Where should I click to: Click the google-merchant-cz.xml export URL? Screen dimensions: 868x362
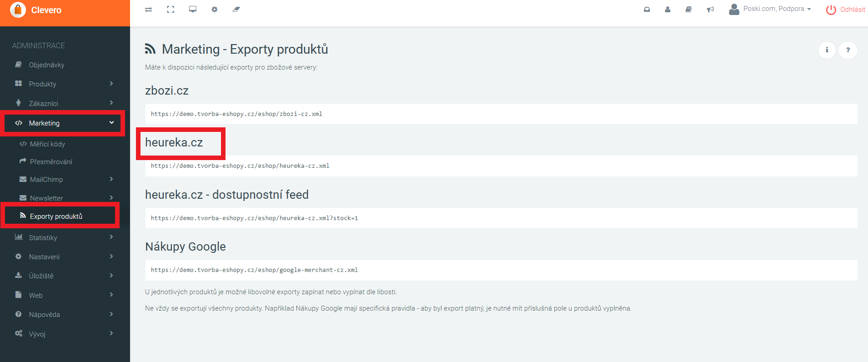(x=254, y=270)
